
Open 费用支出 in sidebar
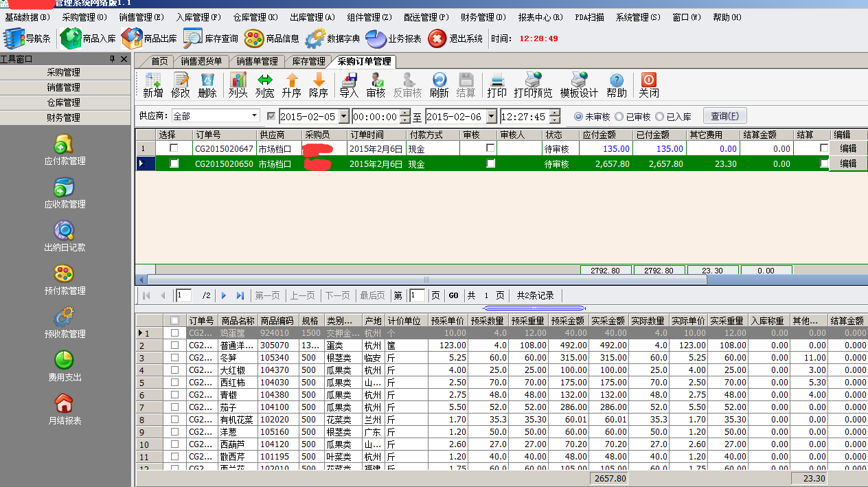click(x=65, y=367)
